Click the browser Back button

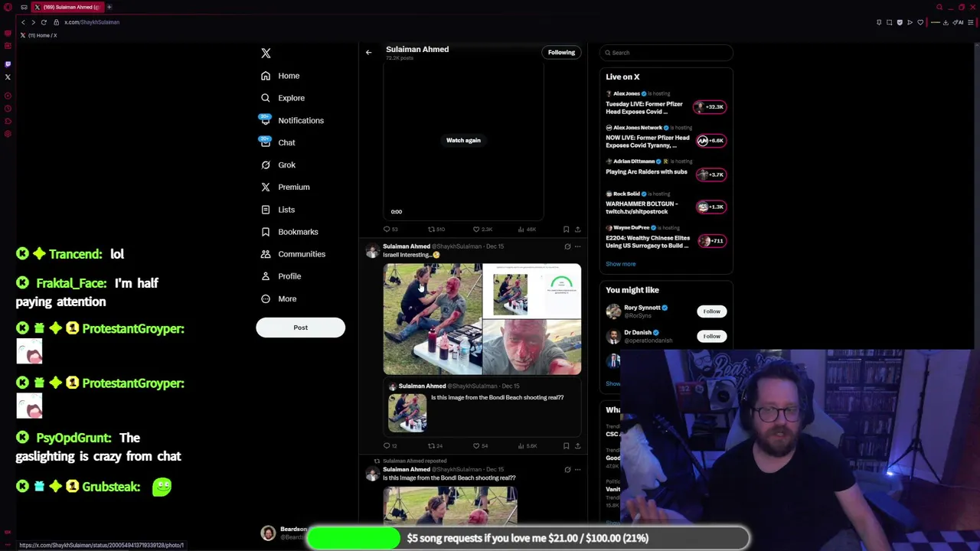coord(23,22)
